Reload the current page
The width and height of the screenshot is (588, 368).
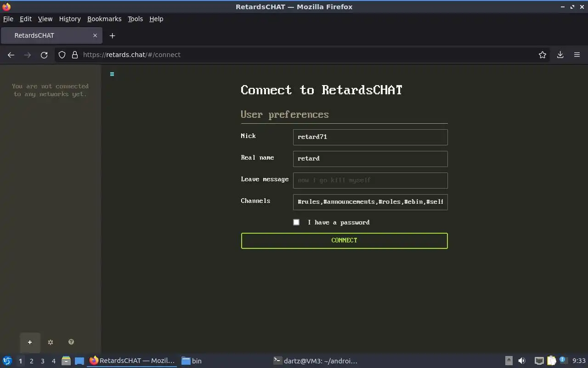pos(44,55)
